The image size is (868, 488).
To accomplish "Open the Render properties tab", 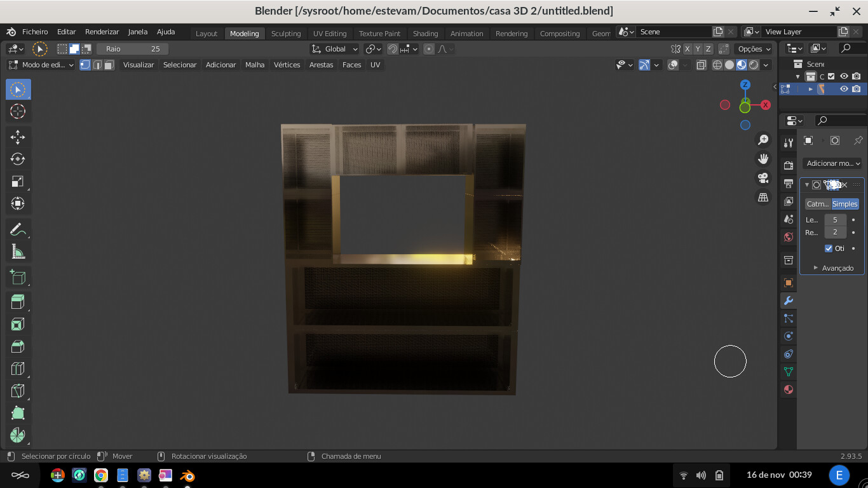I will pyautogui.click(x=788, y=164).
